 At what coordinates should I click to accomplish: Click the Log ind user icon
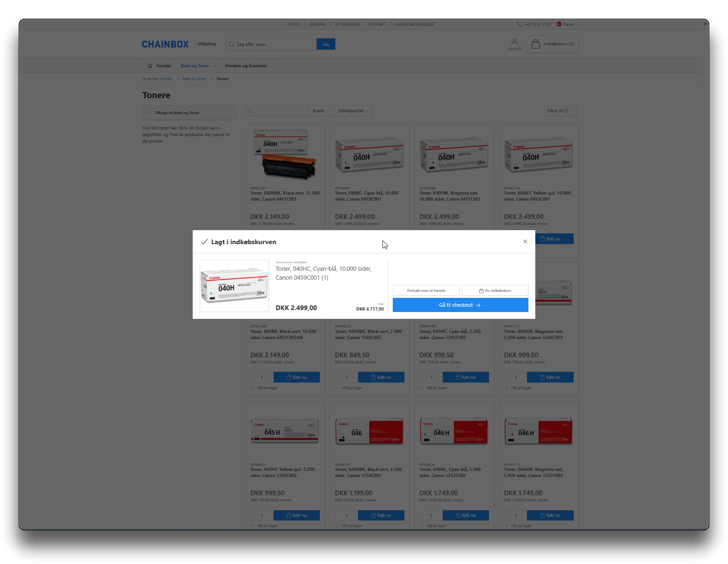pyautogui.click(x=514, y=44)
